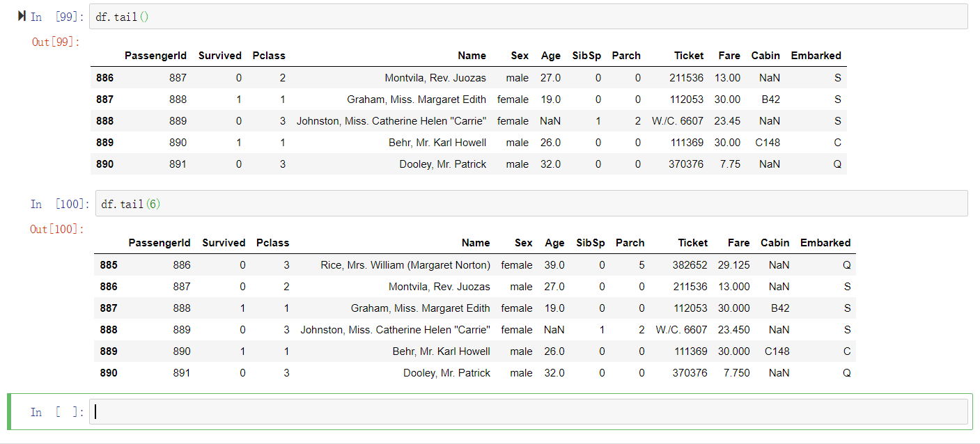
Task: Collapse output by clicking Out[99] prompt
Action: (x=56, y=42)
